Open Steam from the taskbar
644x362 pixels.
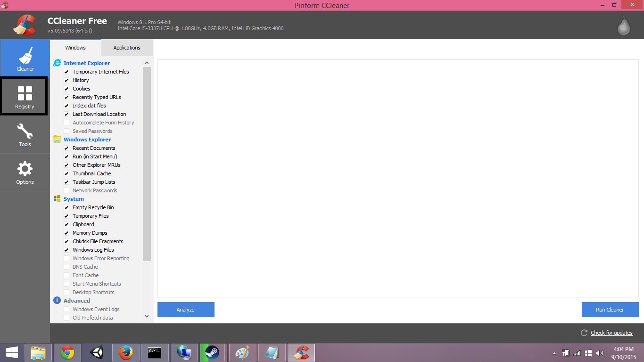point(213,353)
